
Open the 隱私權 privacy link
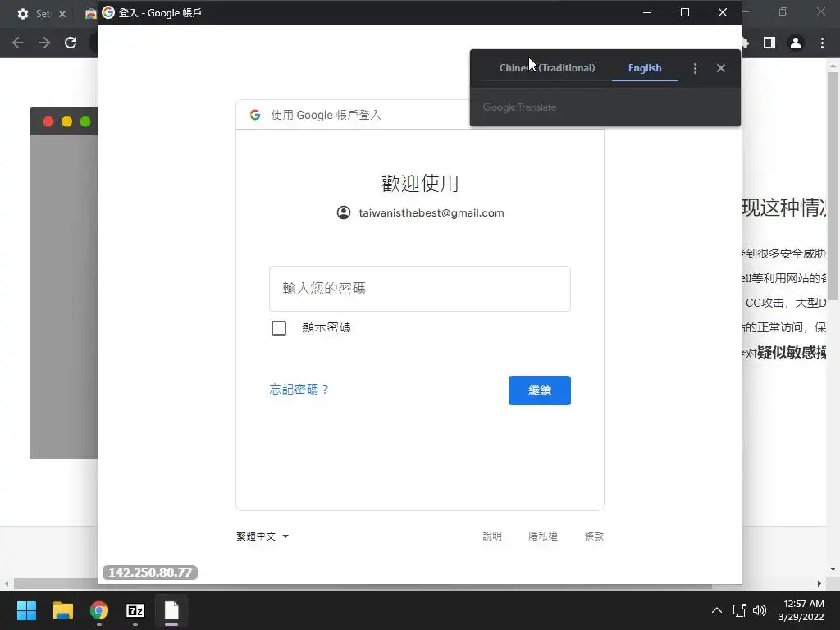point(543,536)
